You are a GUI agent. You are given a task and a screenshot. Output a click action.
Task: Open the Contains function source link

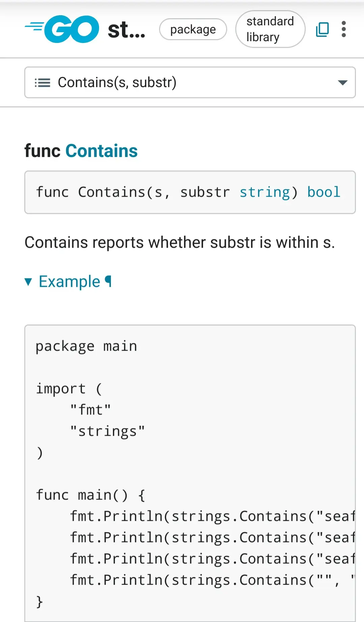click(101, 151)
